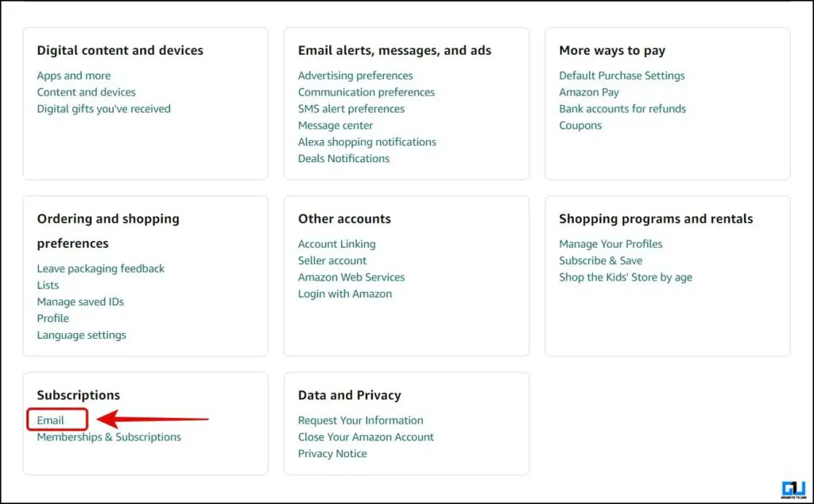The width and height of the screenshot is (814, 504).
Task: Open the Apps and more link
Action: pyautogui.click(x=74, y=76)
